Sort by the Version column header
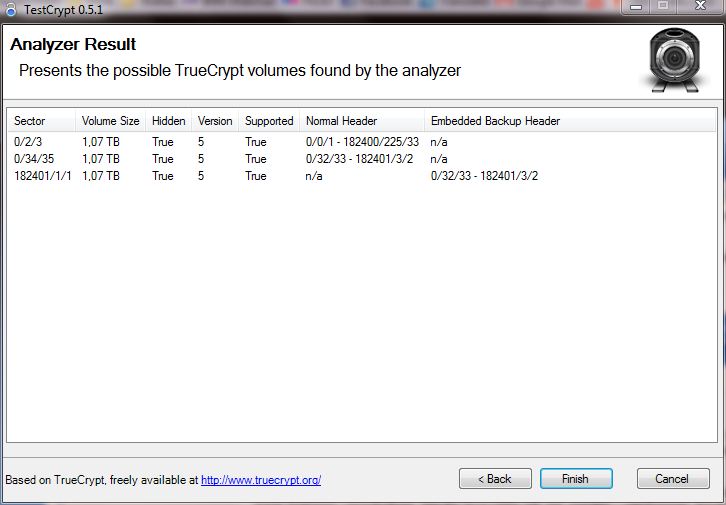726x505 pixels. pyautogui.click(x=215, y=121)
